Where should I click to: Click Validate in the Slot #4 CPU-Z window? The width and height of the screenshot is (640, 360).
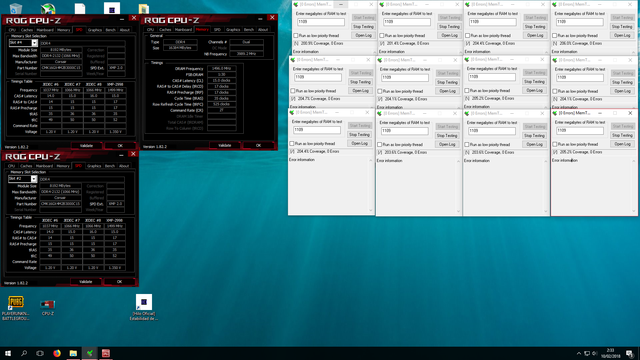[86, 145]
